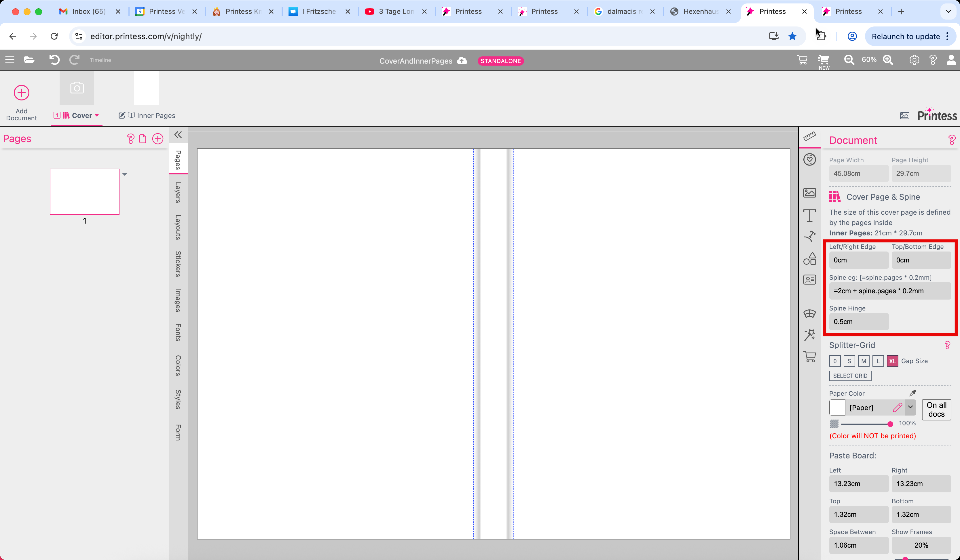Pick paper color with eyedropper icon

click(x=913, y=393)
